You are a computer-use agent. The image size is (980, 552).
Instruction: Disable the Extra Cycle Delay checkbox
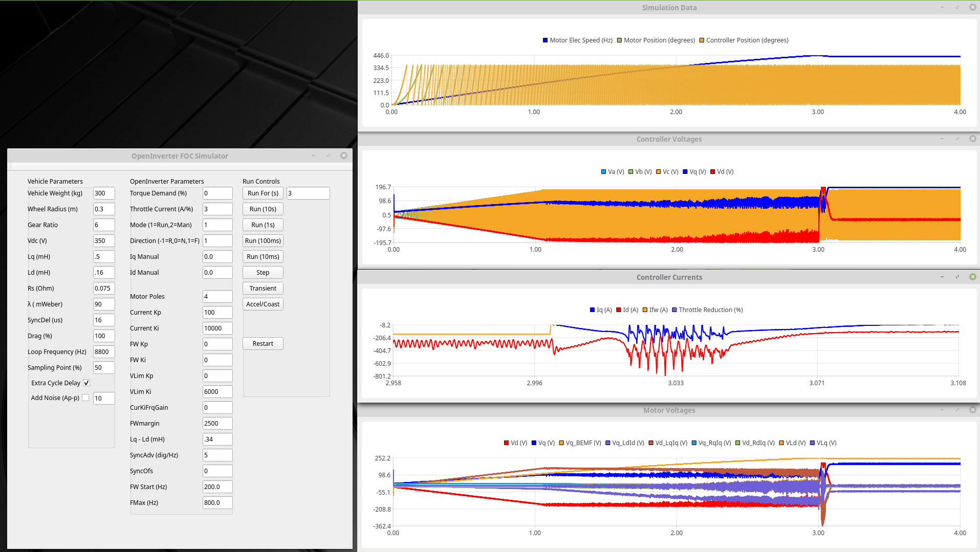coord(86,383)
